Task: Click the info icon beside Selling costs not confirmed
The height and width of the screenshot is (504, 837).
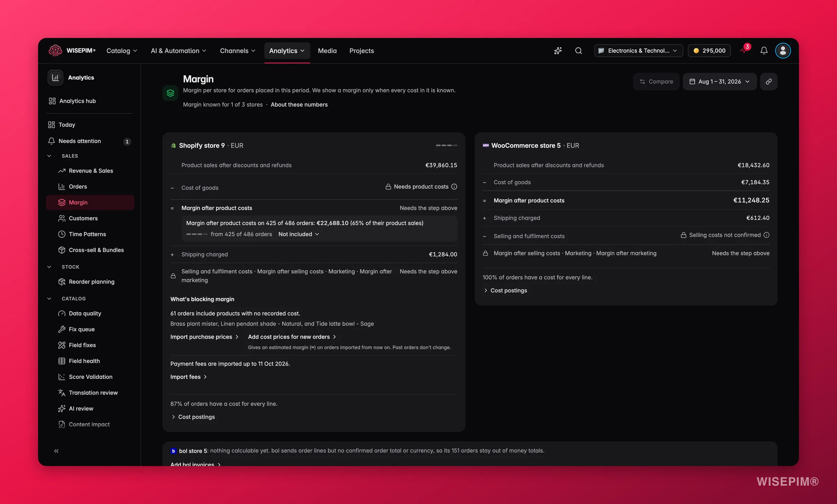Action: pos(766,235)
